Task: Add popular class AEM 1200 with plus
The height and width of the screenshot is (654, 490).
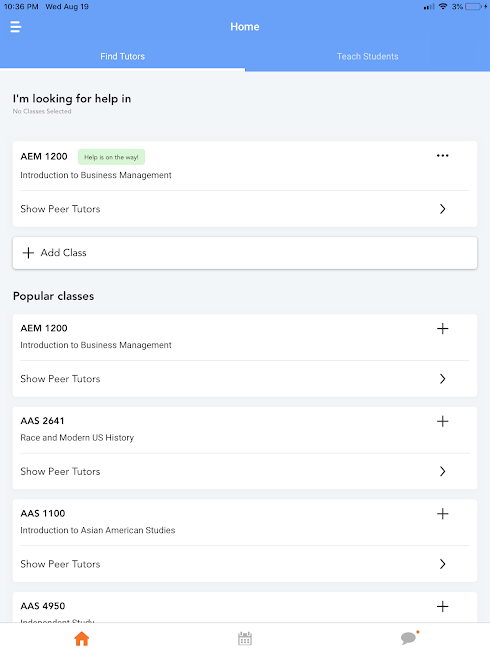Action: pyautogui.click(x=442, y=329)
